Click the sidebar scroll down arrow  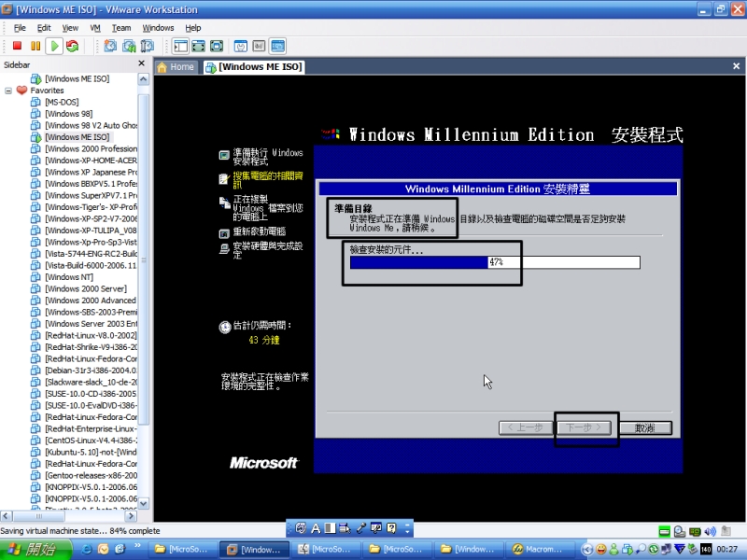[144, 503]
